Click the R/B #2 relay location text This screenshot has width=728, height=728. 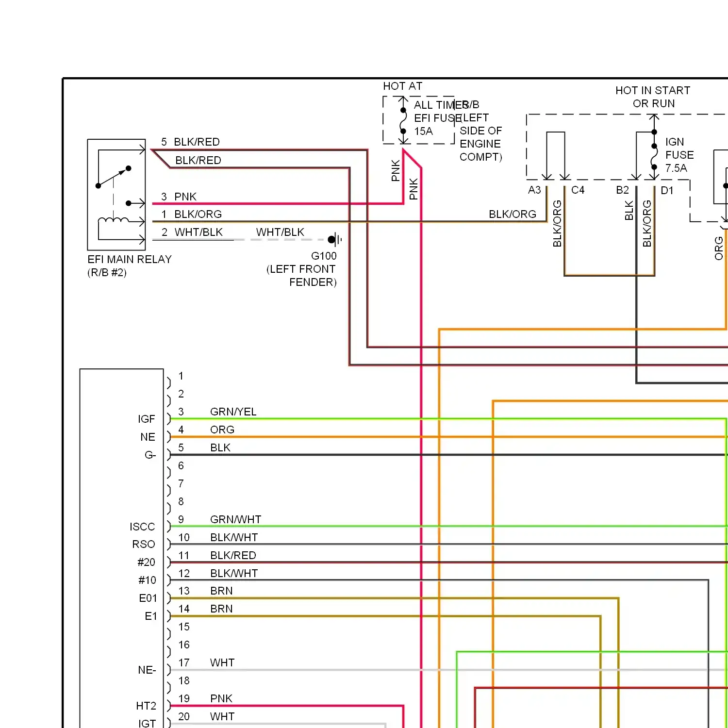click(107, 272)
